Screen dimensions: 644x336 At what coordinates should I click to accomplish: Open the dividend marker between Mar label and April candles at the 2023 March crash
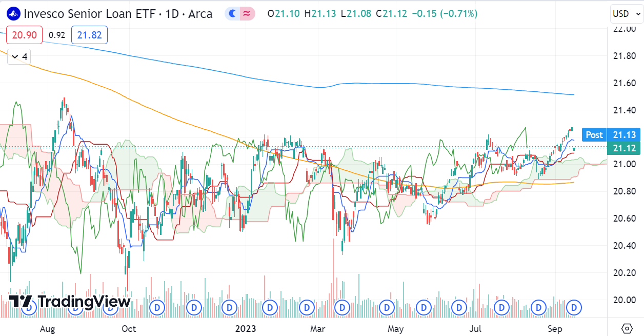(x=342, y=307)
